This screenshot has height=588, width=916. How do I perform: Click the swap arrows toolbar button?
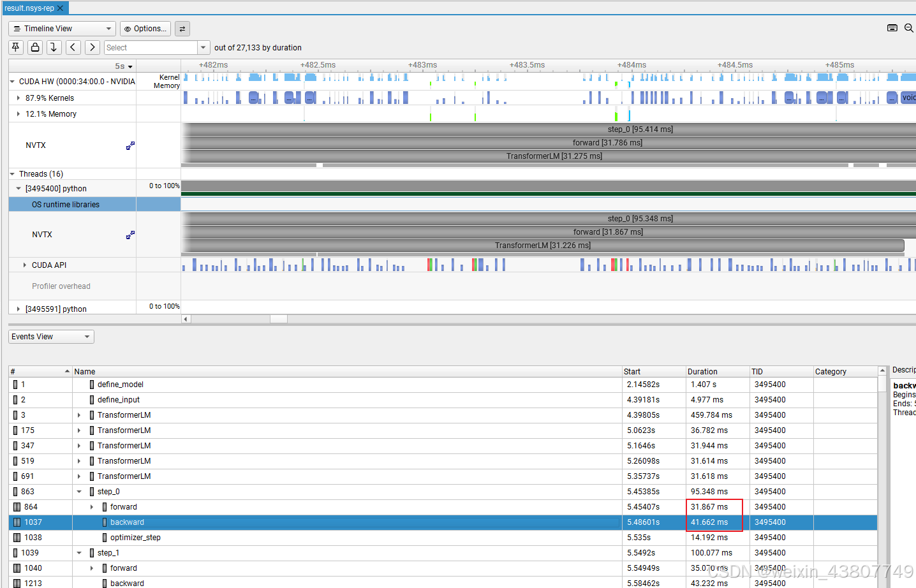click(182, 29)
